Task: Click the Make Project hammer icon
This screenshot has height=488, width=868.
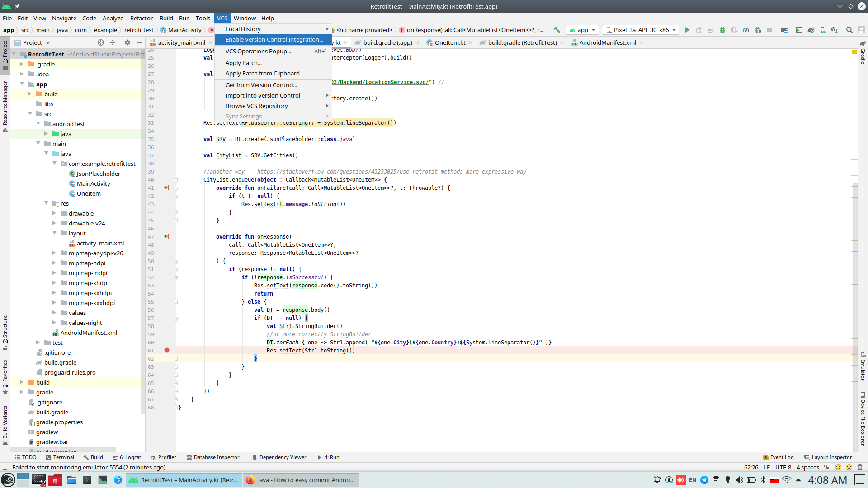Action: click(557, 30)
